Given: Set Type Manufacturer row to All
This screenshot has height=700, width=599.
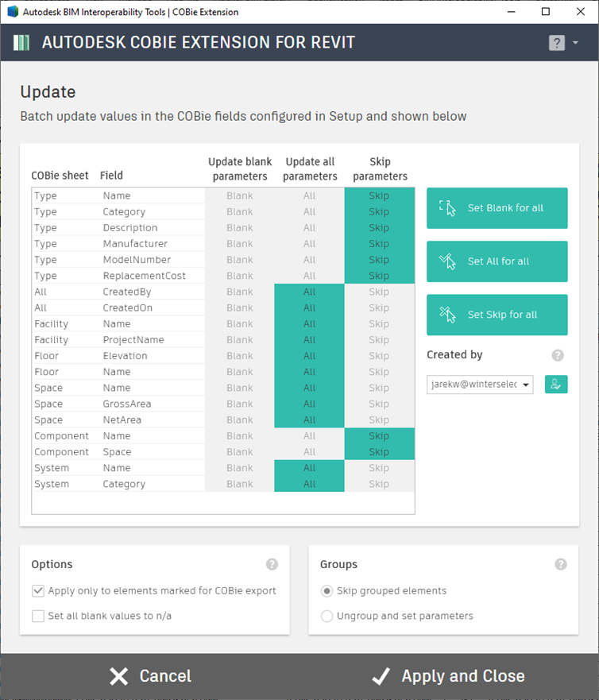Looking at the screenshot, I should [309, 244].
